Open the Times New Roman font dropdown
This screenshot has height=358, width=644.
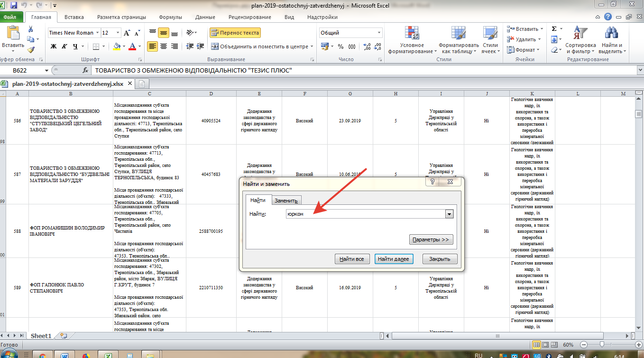click(97, 33)
